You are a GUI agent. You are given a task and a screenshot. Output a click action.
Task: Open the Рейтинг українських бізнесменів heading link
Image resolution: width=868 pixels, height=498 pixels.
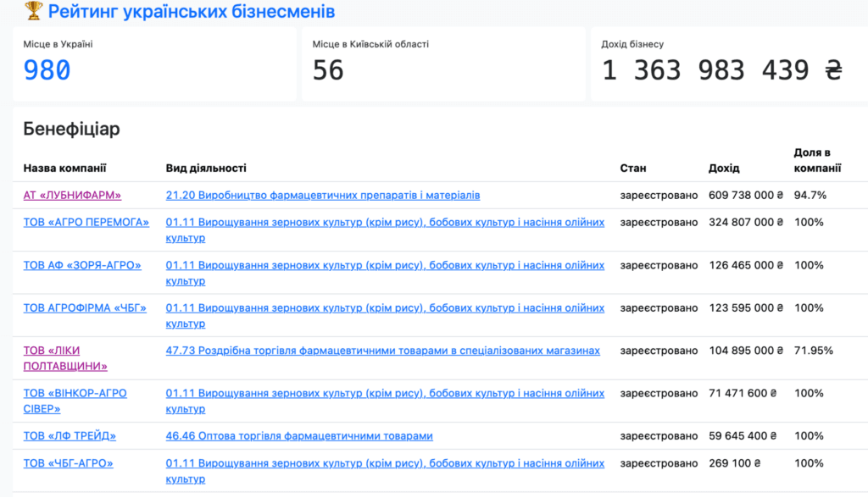[x=191, y=11]
